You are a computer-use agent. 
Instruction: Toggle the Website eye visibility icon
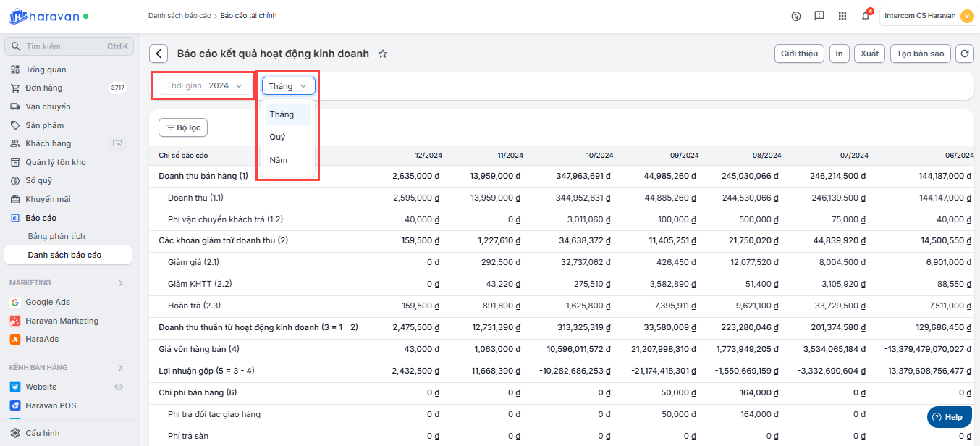[119, 387]
